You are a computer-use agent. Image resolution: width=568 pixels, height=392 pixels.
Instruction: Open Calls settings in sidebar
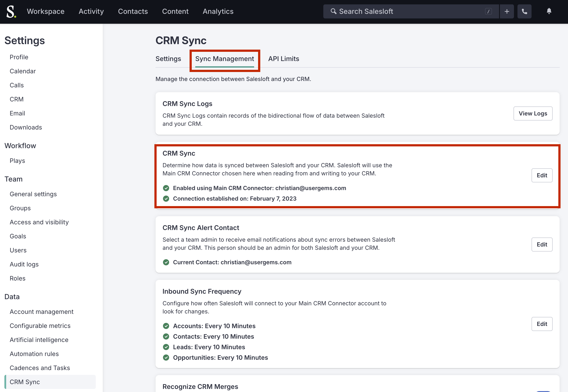(x=17, y=85)
